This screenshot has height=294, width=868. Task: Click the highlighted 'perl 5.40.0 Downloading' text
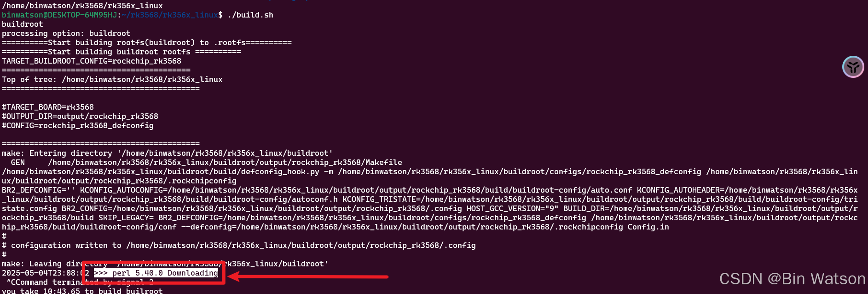click(156, 273)
